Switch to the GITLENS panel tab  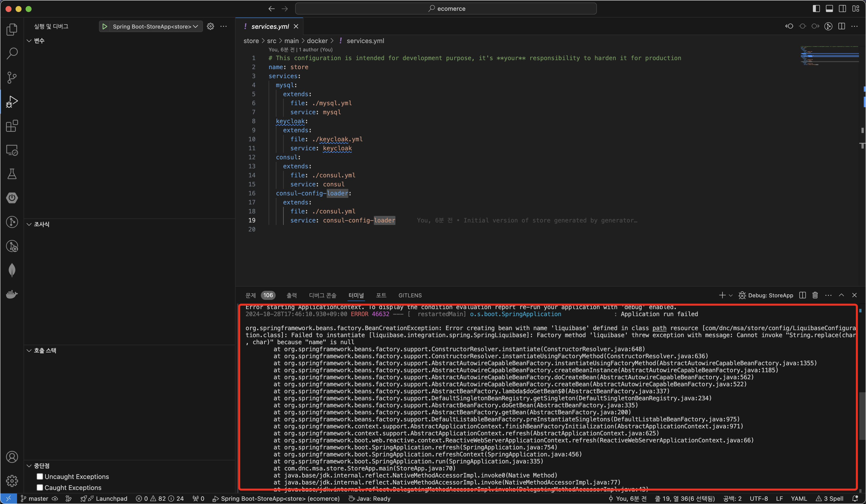coord(410,295)
